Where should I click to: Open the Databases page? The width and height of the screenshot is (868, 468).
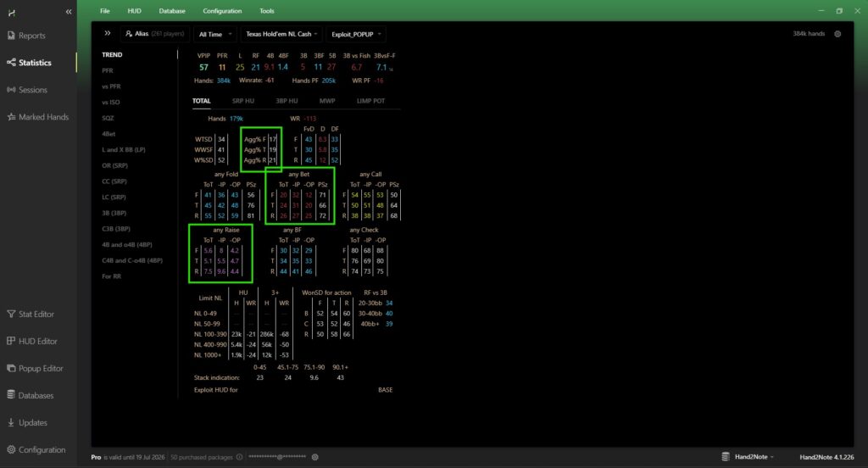[x=36, y=395]
